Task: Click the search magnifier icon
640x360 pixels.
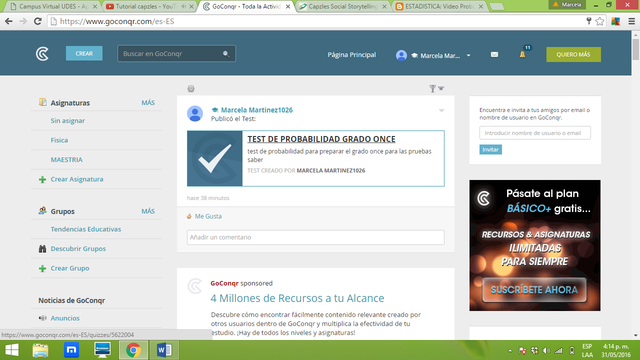Action: (x=226, y=54)
